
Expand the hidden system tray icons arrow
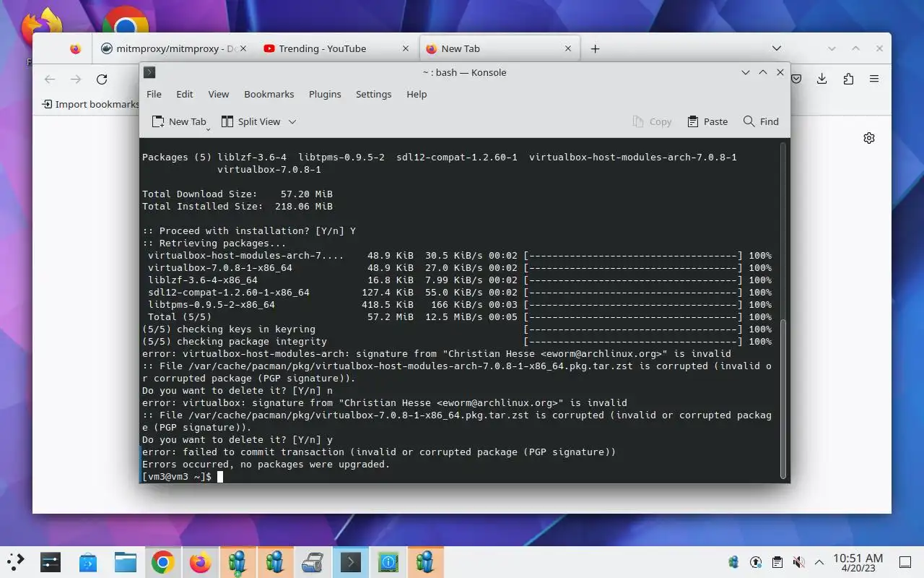(819, 561)
